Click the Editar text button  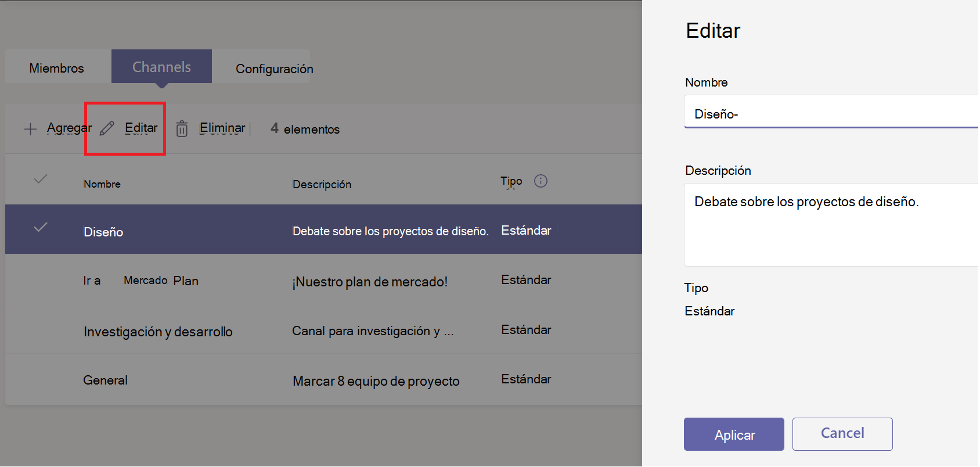(x=141, y=128)
